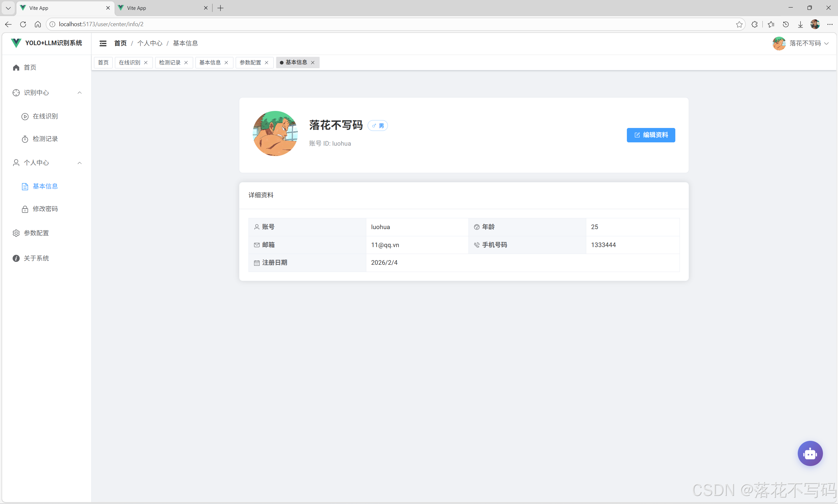Open the AI assistant robot button
Image resolution: width=838 pixels, height=504 pixels.
pyautogui.click(x=810, y=453)
